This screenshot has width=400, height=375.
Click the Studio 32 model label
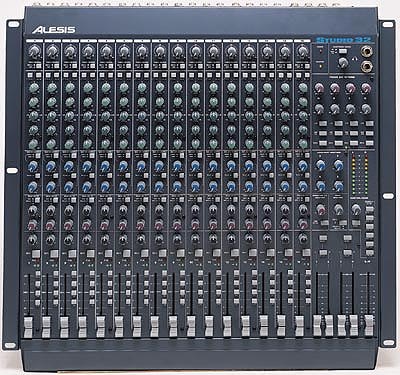[x=344, y=40]
